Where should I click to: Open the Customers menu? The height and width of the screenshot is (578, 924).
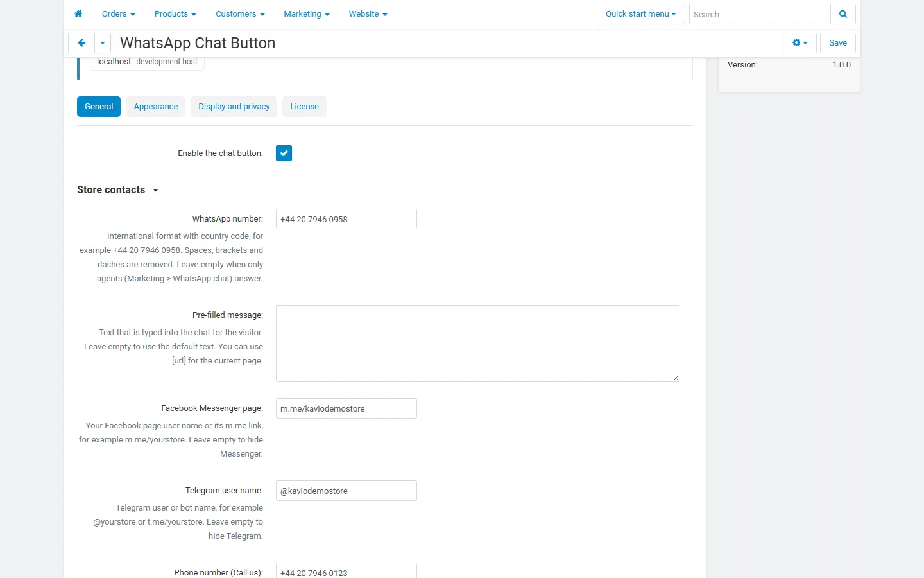tap(240, 14)
